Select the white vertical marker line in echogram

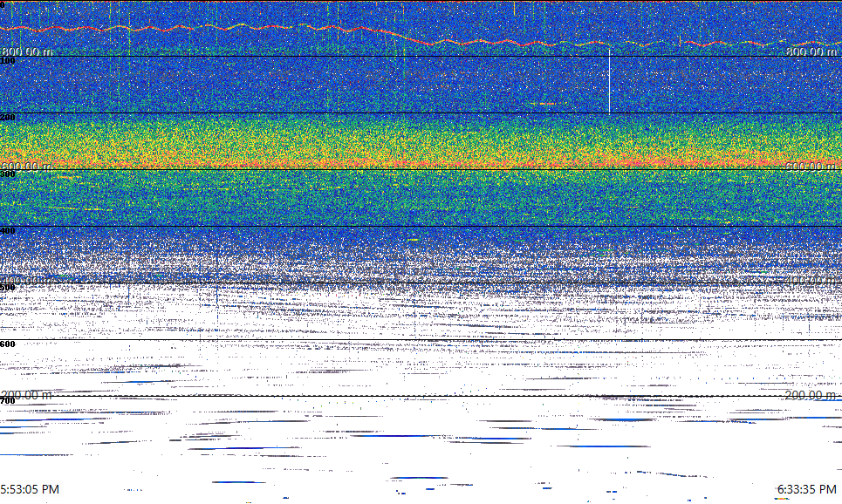(x=610, y=81)
